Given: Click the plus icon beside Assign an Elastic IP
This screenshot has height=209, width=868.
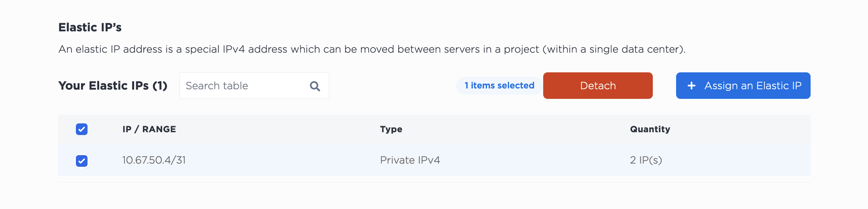Looking at the screenshot, I should (x=691, y=86).
